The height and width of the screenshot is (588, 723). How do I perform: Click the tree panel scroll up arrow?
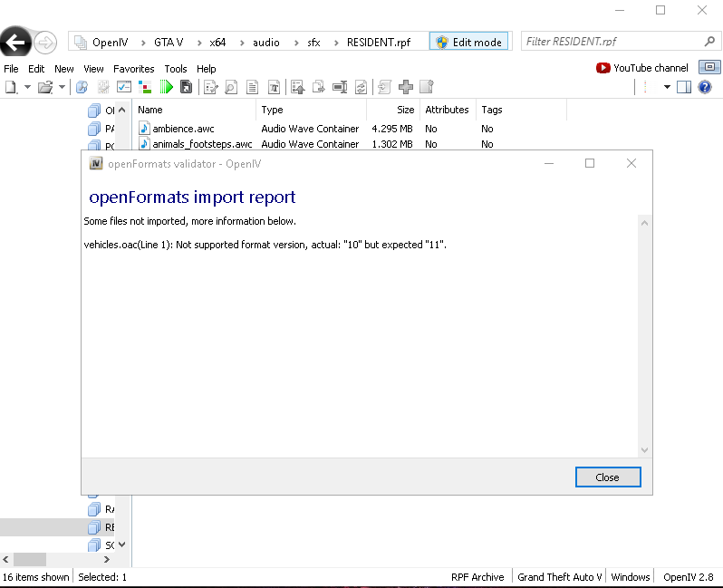(x=121, y=110)
